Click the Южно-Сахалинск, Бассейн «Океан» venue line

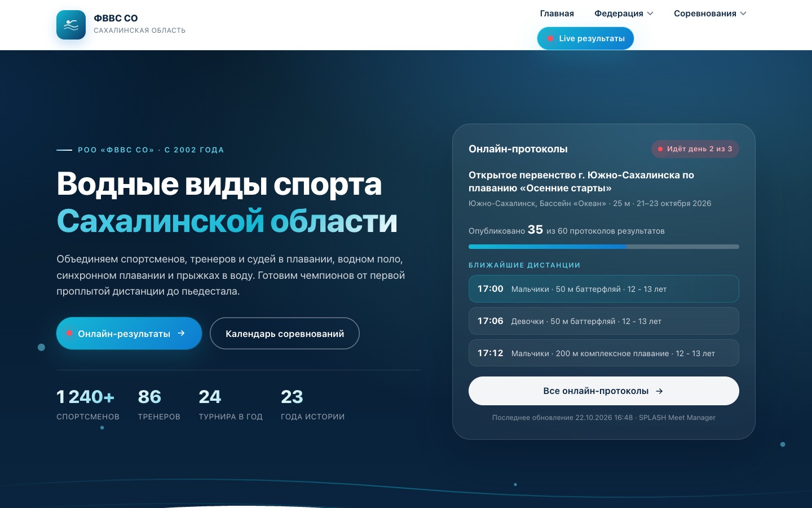(590, 203)
